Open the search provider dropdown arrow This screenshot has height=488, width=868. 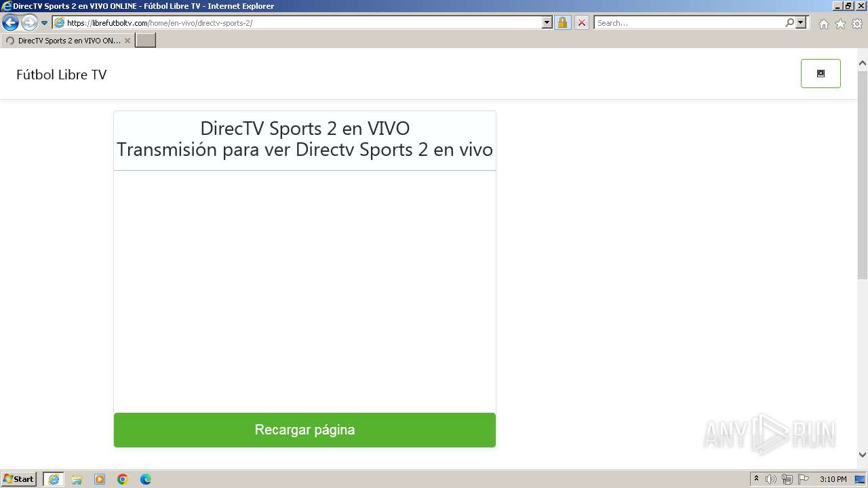[x=802, y=23]
